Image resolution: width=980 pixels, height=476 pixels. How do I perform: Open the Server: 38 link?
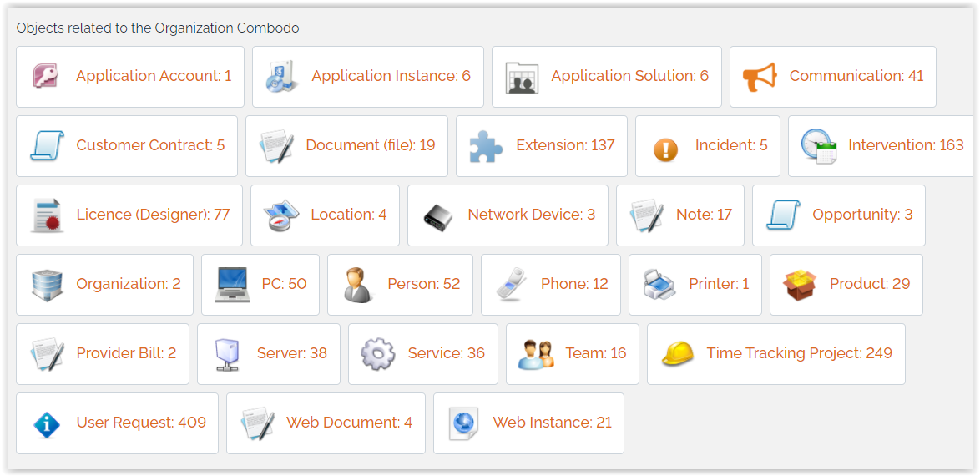tap(291, 353)
